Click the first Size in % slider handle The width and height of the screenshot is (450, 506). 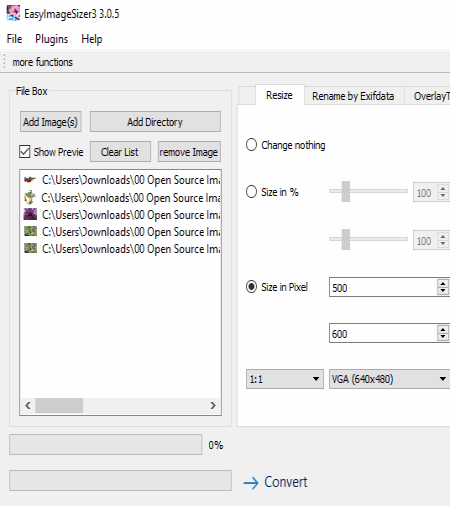point(346,191)
